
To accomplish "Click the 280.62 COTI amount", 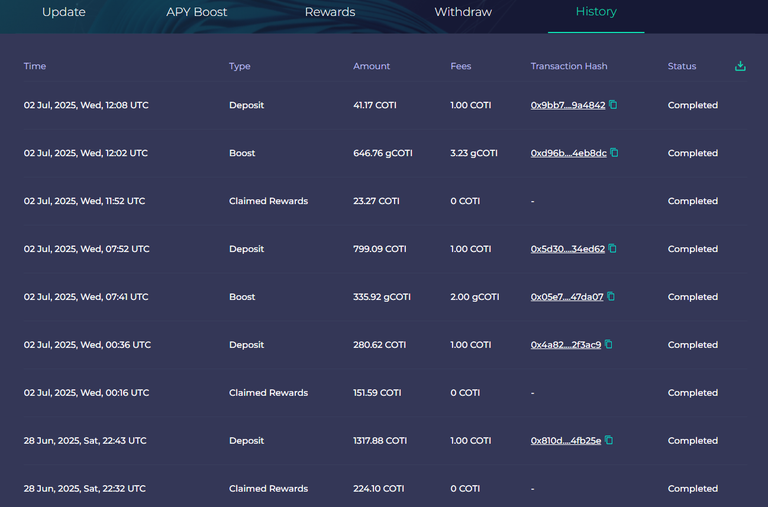I will (x=380, y=345).
